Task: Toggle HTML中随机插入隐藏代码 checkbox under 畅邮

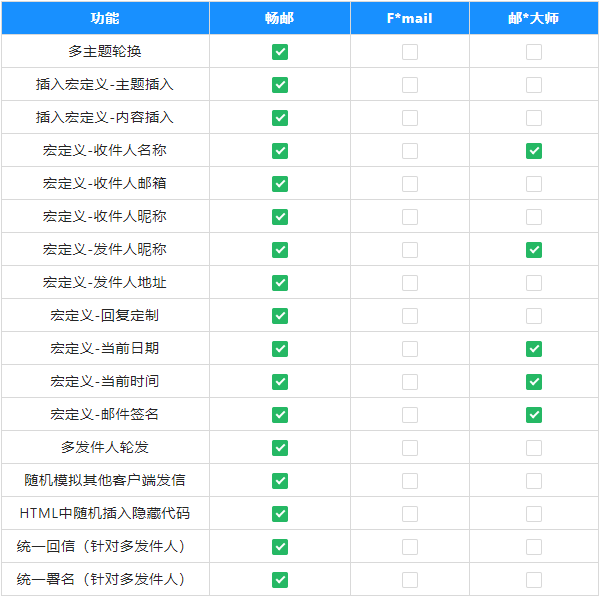Action: (x=280, y=514)
